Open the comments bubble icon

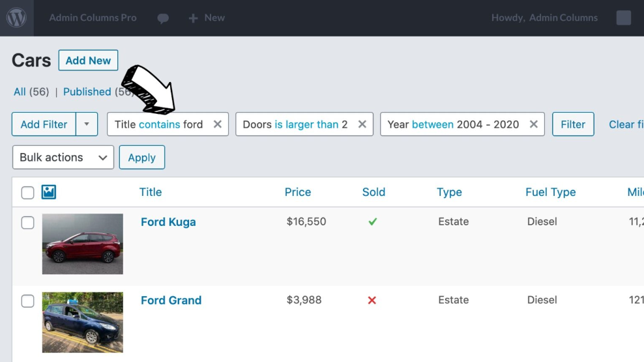coord(163,18)
